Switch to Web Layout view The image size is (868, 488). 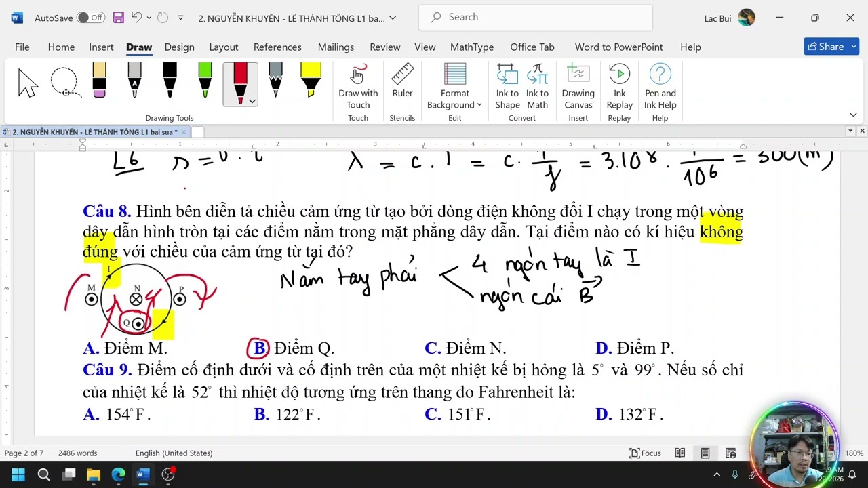(x=730, y=453)
